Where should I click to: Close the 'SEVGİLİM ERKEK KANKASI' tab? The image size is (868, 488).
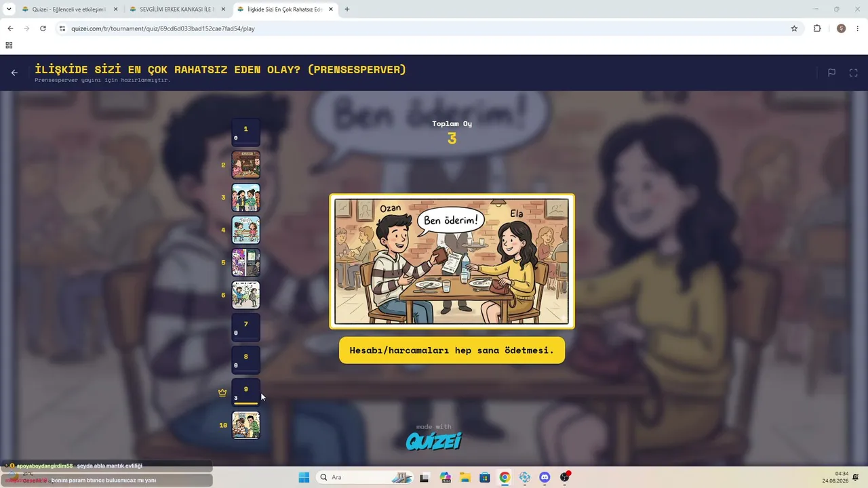point(223,9)
